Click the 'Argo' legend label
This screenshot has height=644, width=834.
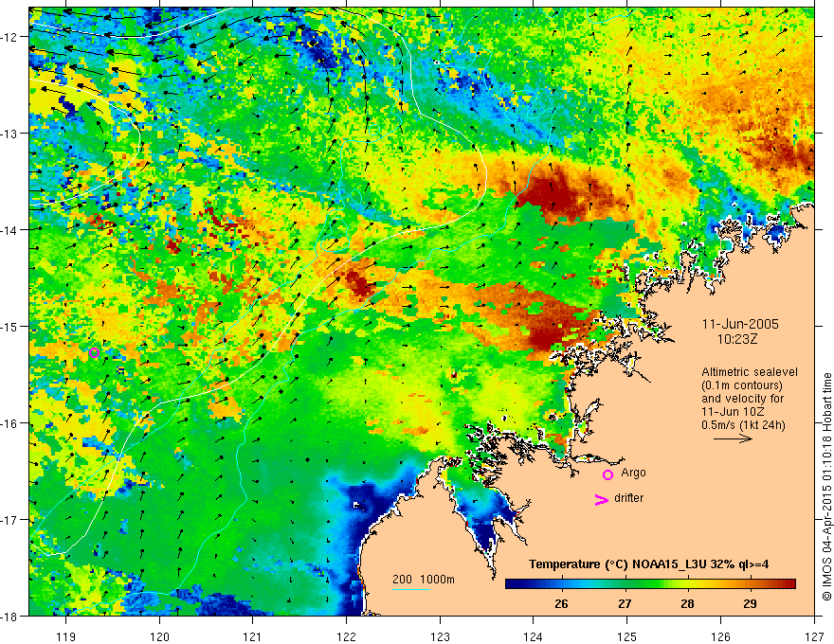pos(633,473)
